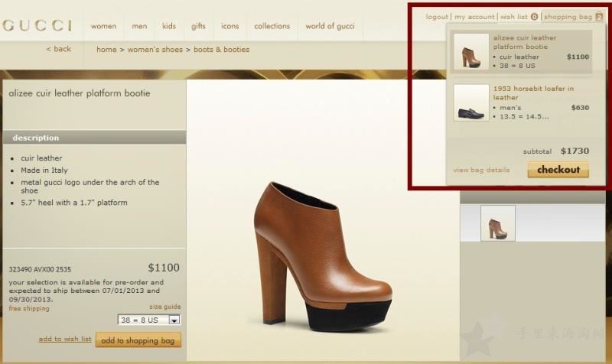612x364 pixels.
Task: Click the free shipping text
Action: pyautogui.click(x=29, y=309)
